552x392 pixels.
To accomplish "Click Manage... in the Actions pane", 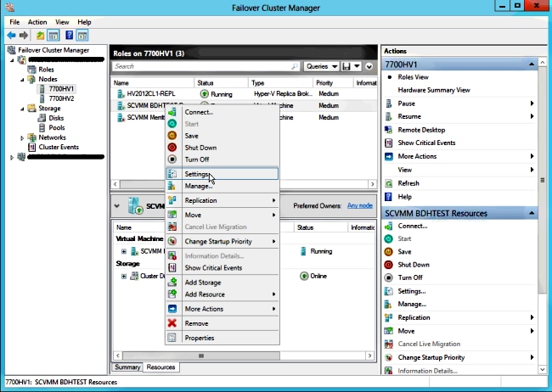I will tap(412, 304).
